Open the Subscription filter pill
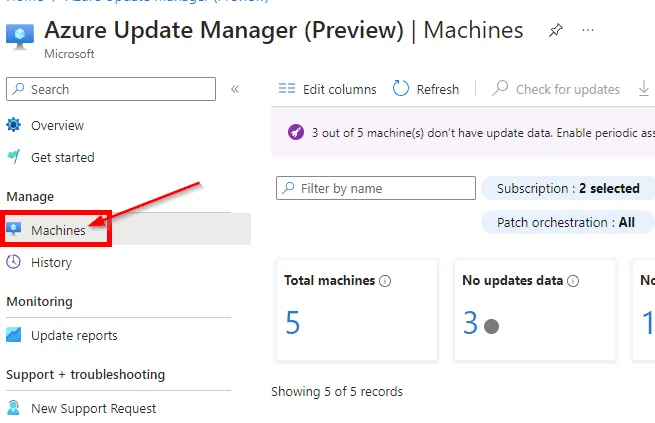 click(x=567, y=188)
